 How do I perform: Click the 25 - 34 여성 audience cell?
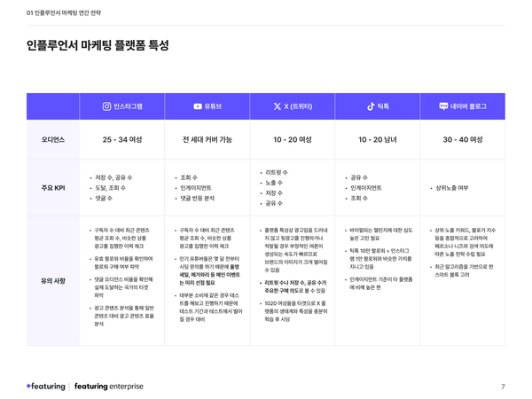coord(122,139)
